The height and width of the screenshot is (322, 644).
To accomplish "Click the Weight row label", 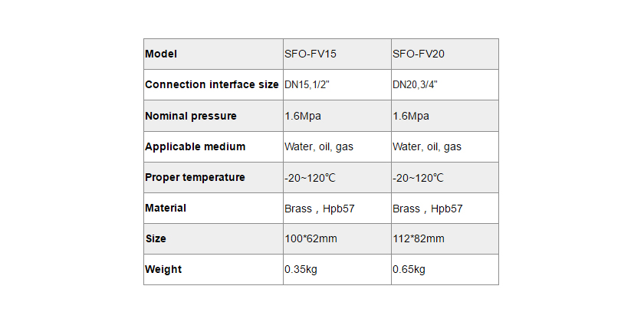I will [163, 269].
